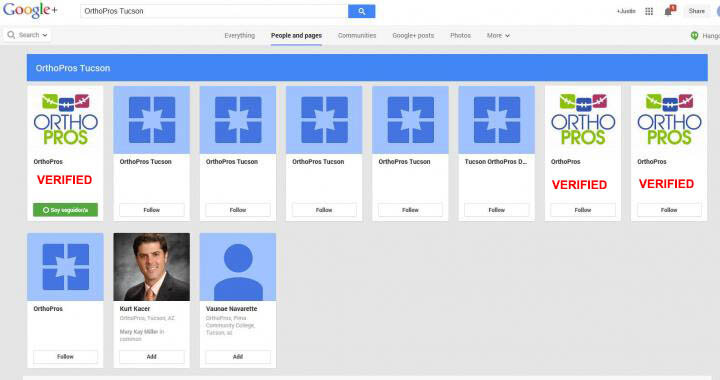Click the Google+ logo
Screen dimensions: 720x380
pyautogui.click(x=30, y=10)
